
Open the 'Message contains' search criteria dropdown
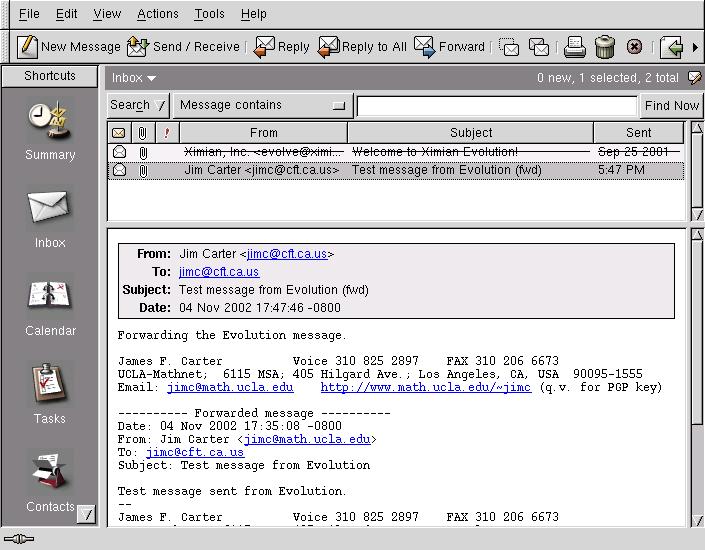(261, 105)
